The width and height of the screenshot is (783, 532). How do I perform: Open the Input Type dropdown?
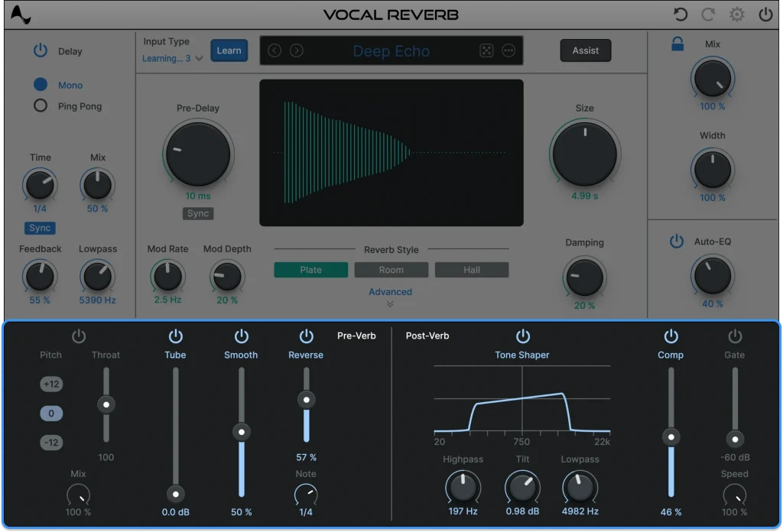172,58
